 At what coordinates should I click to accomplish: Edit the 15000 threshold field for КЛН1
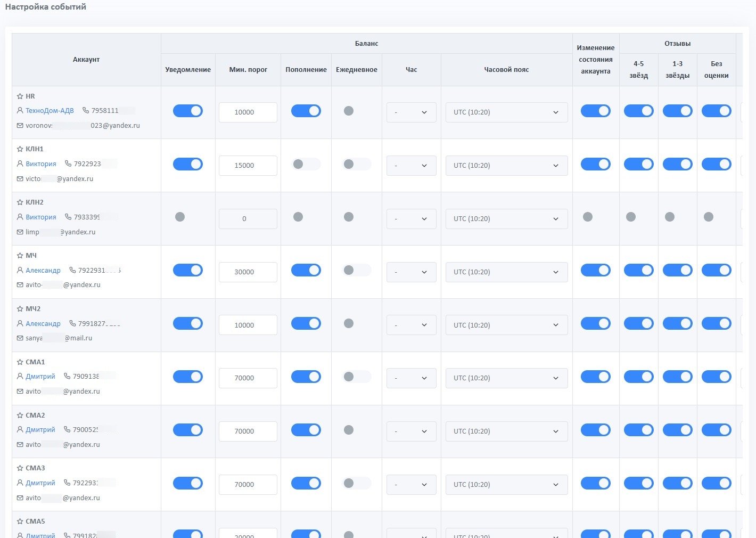(x=248, y=166)
